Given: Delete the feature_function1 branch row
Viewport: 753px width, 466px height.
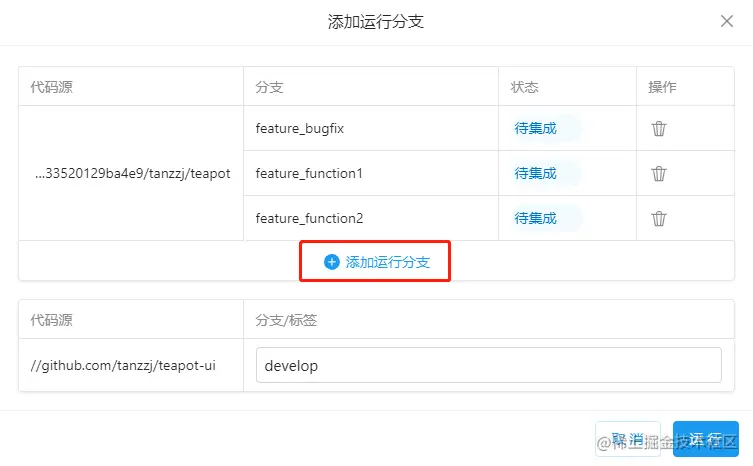Looking at the screenshot, I should tap(658, 173).
